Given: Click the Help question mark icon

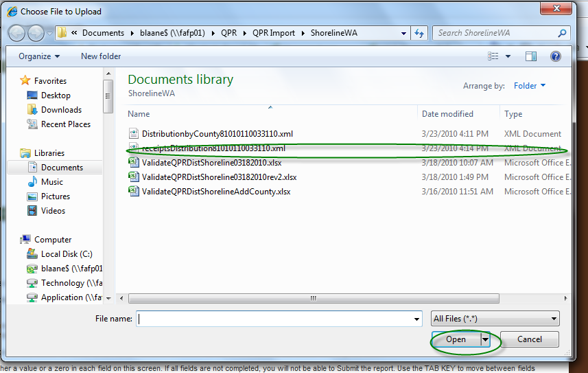Looking at the screenshot, I should click(555, 56).
